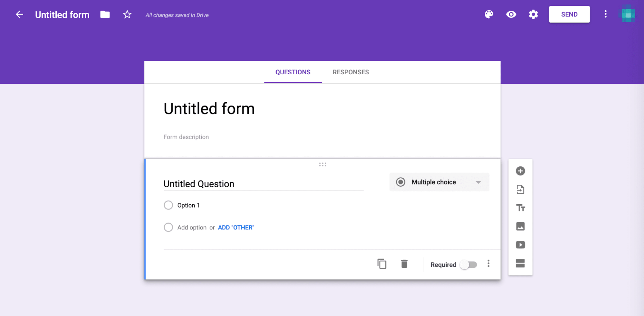The image size is (644, 316).
Task: Open the Multiple choice question type dropdown
Action: pyautogui.click(x=439, y=182)
